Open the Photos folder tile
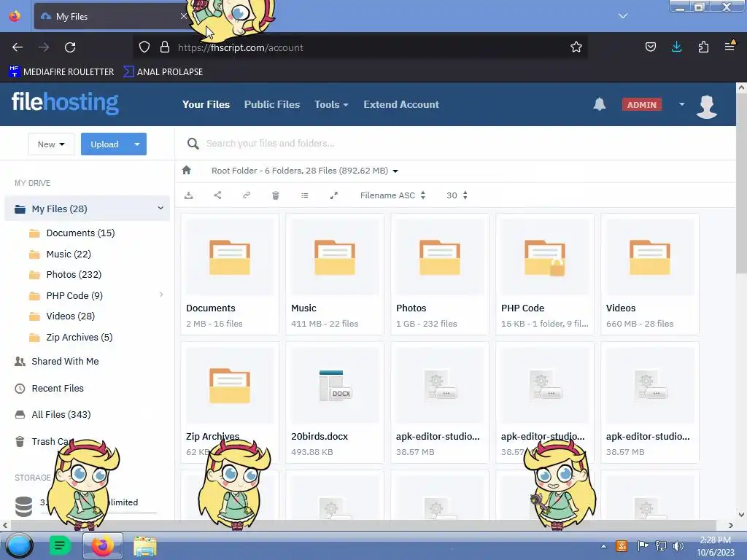747x560 pixels. pyautogui.click(x=440, y=274)
